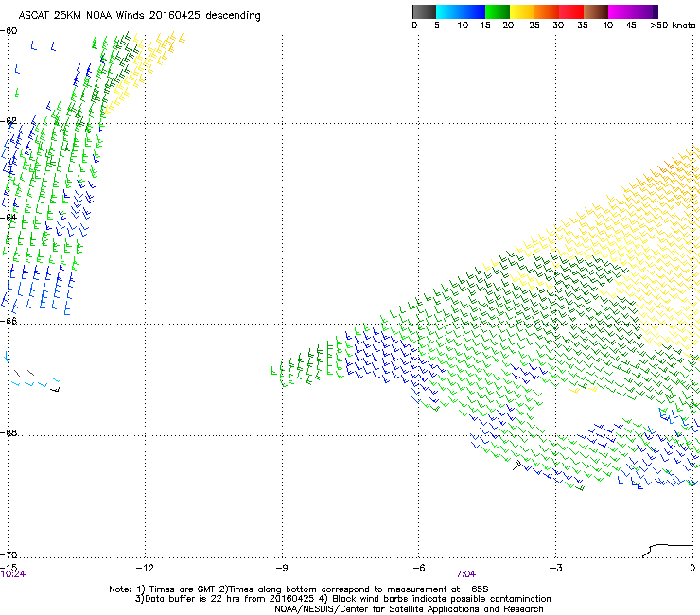Select the "35" color scale label
The image size is (700, 615).
(583, 26)
